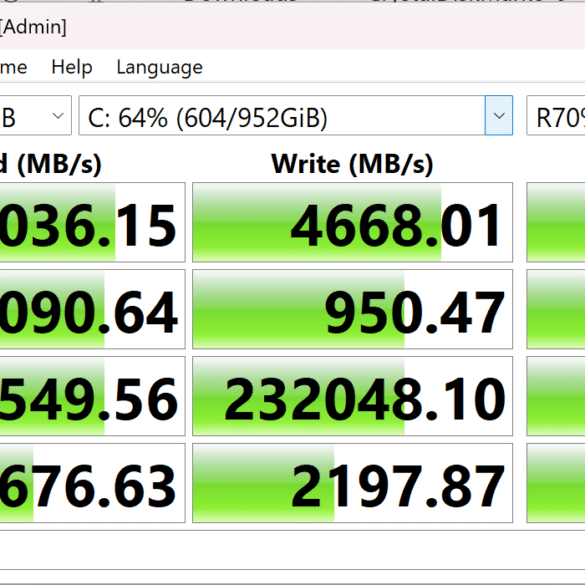Click the Write (MB/s) column header

point(352,163)
